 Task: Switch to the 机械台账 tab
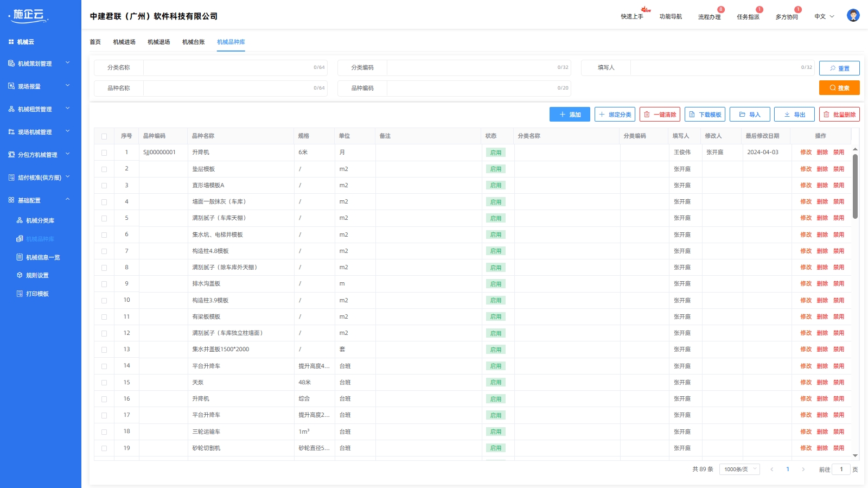[x=193, y=42]
